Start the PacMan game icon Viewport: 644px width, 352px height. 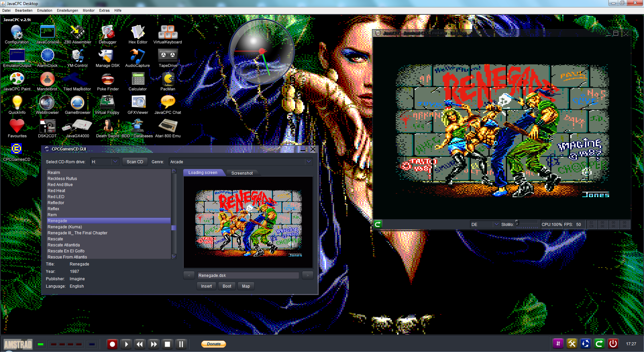point(168,81)
